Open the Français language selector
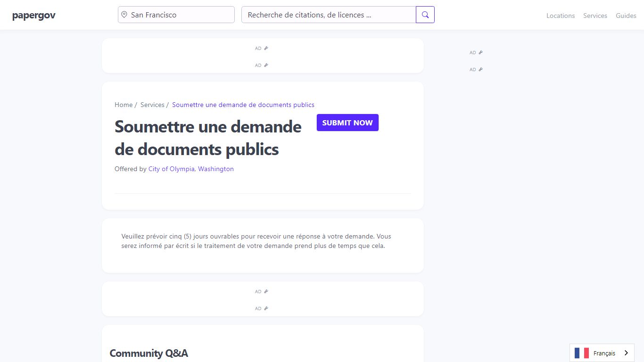 tap(602, 353)
